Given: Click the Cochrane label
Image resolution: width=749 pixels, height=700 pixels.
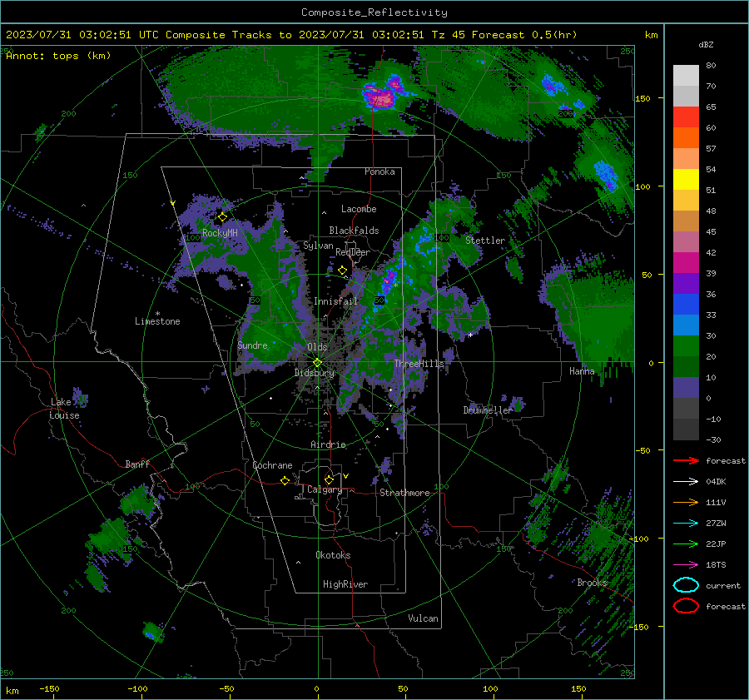Looking at the screenshot, I should coord(272,465).
